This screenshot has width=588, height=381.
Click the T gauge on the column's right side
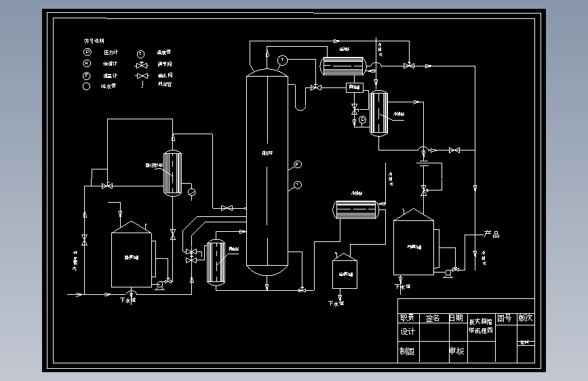point(297,184)
